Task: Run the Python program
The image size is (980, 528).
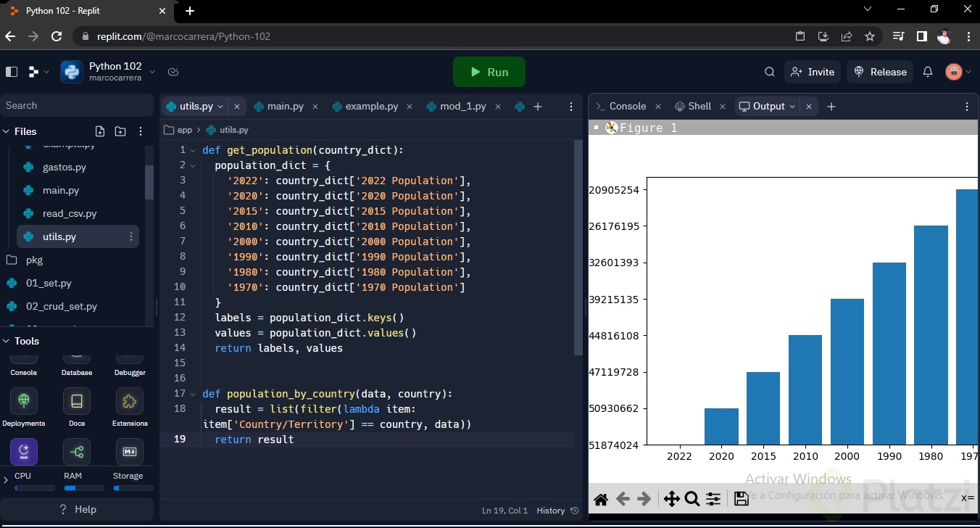Action: 489,72
